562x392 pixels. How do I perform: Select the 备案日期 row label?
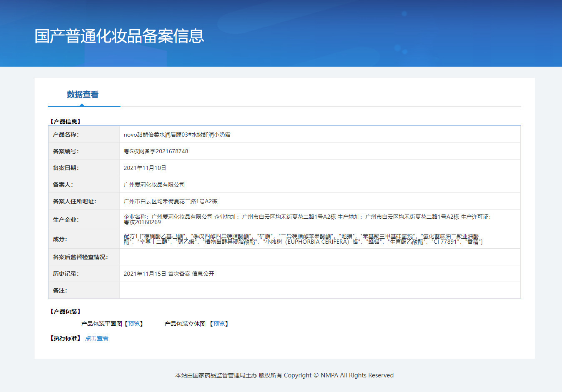tap(66, 168)
